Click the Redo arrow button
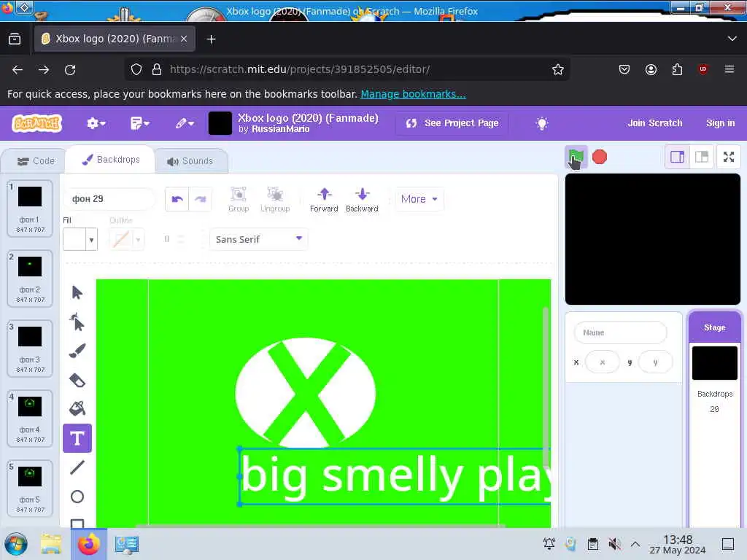The image size is (747, 560). tap(201, 199)
